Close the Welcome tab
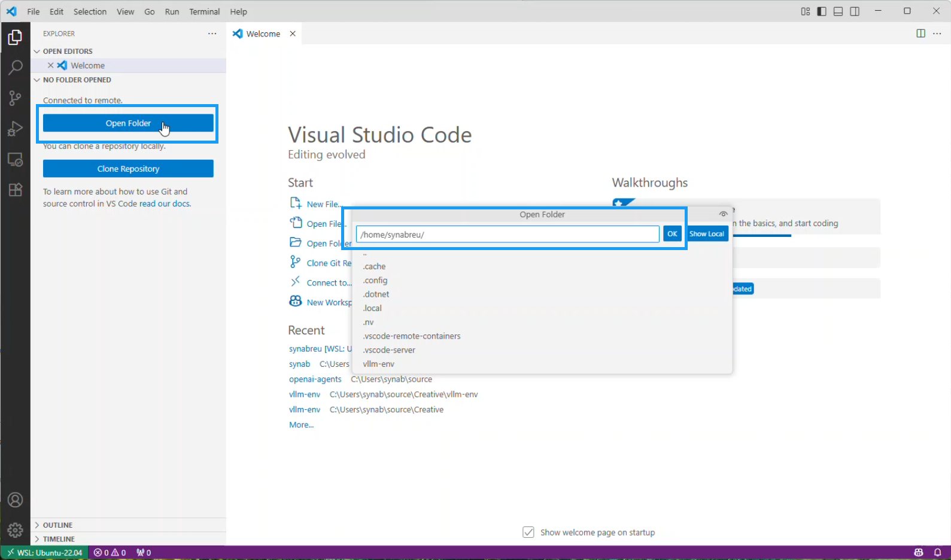951x560 pixels. click(x=293, y=34)
